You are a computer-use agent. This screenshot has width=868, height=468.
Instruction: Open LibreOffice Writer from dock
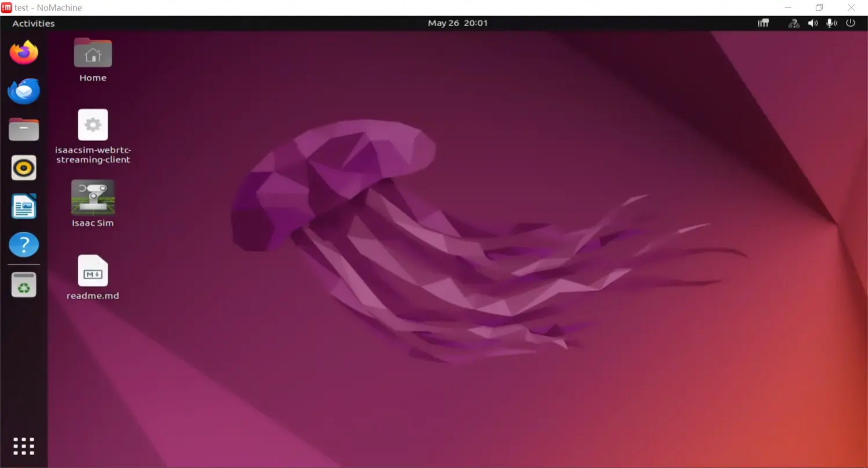(24, 207)
